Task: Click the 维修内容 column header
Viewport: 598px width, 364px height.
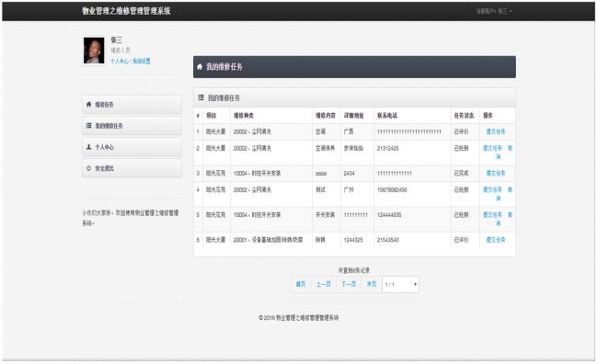Action: coord(326,116)
